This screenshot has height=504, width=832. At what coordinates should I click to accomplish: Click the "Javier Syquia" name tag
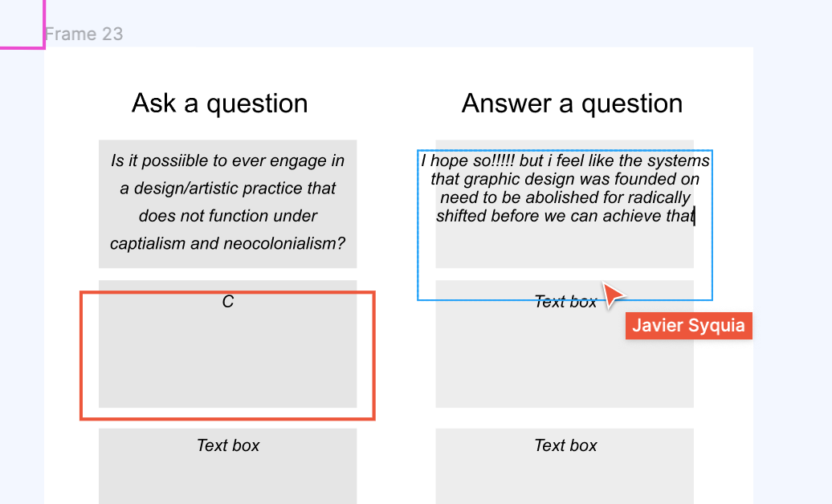pos(688,326)
